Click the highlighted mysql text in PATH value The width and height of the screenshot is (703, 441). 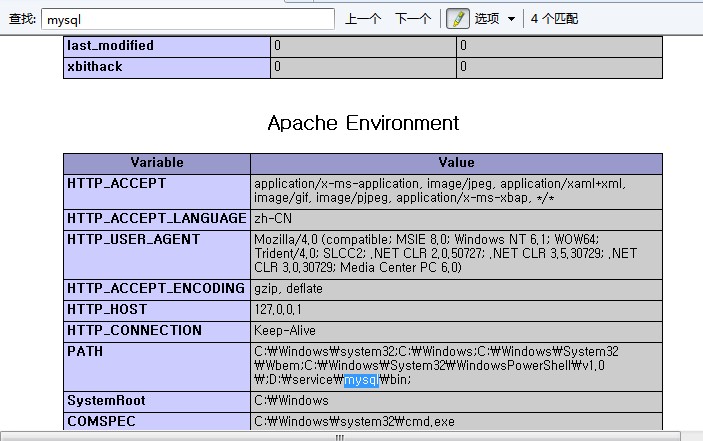361,380
